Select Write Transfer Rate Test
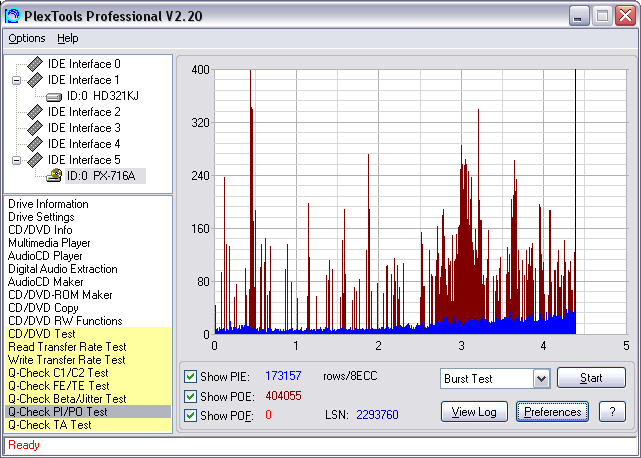Viewport: 641px width, 458px height. click(x=88, y=360)
